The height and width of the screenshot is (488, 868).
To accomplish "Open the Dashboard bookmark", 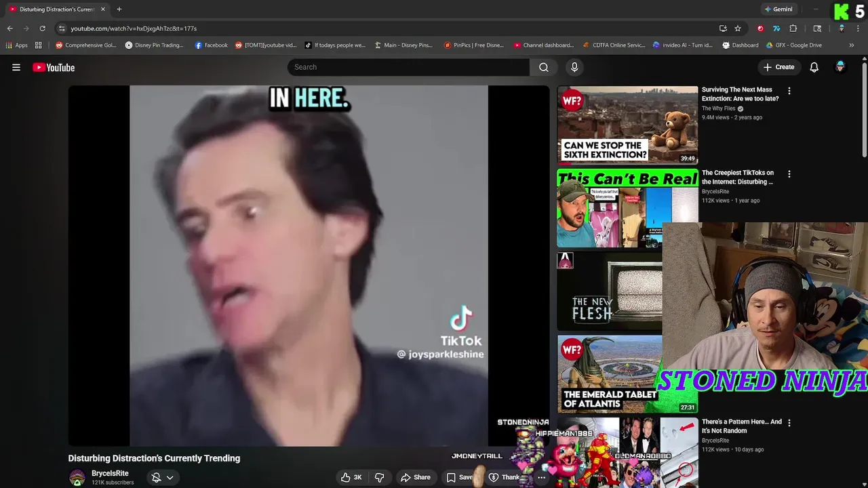I will [741, 45].
